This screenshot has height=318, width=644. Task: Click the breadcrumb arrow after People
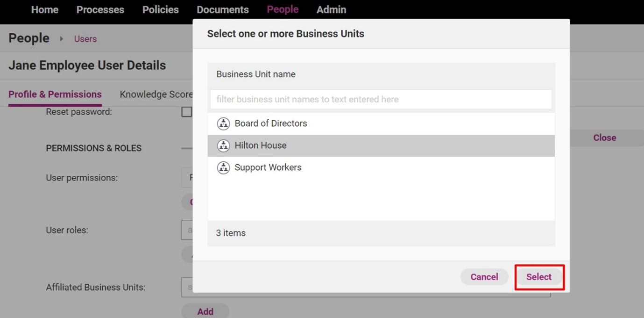point(62,39)
